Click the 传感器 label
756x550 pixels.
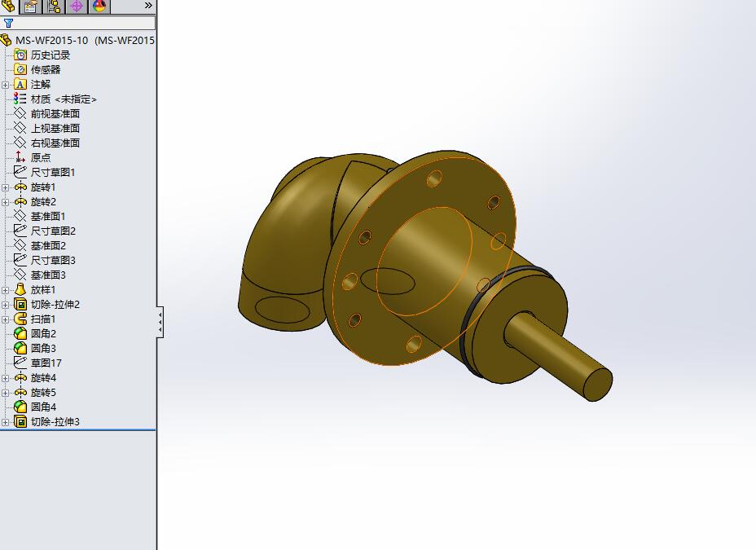pyautogui.click(x=46, y=69)
